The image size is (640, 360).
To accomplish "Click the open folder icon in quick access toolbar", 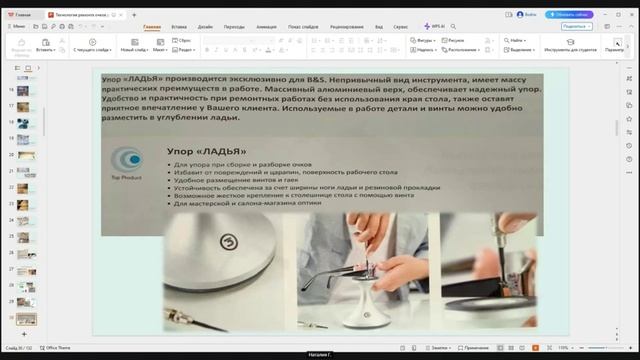I will (x=36, y=27).
